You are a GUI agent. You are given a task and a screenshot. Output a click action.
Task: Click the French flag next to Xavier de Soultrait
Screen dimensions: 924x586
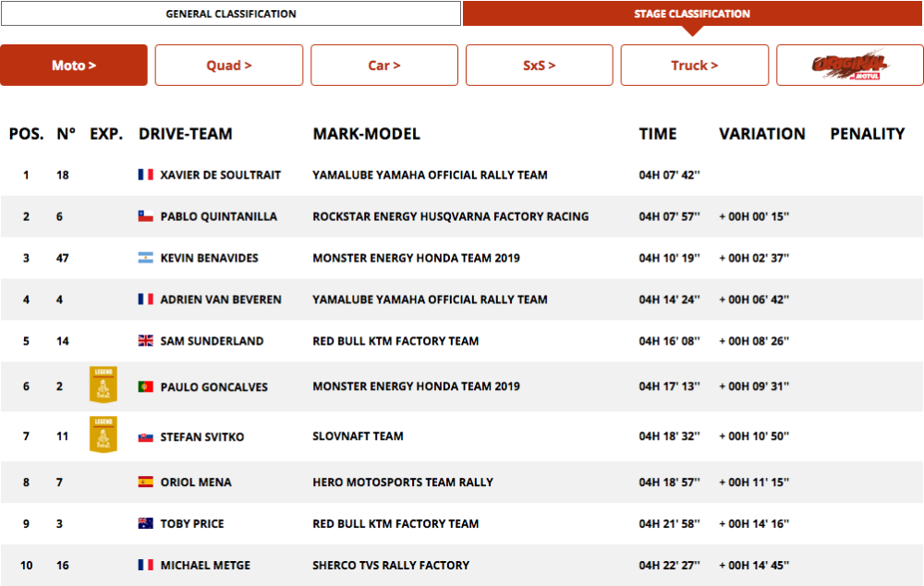(x=145, y=175)
